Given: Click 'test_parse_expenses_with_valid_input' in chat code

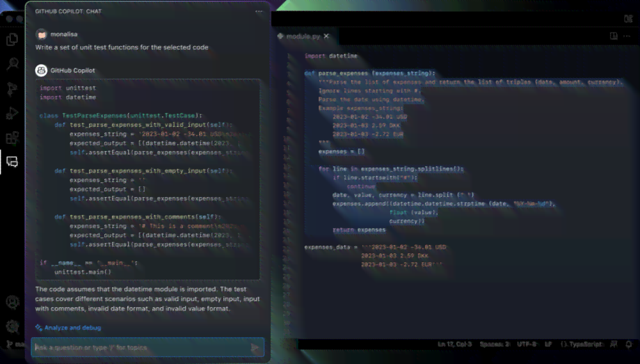Looking at the screenshot, I should [140, 125].
